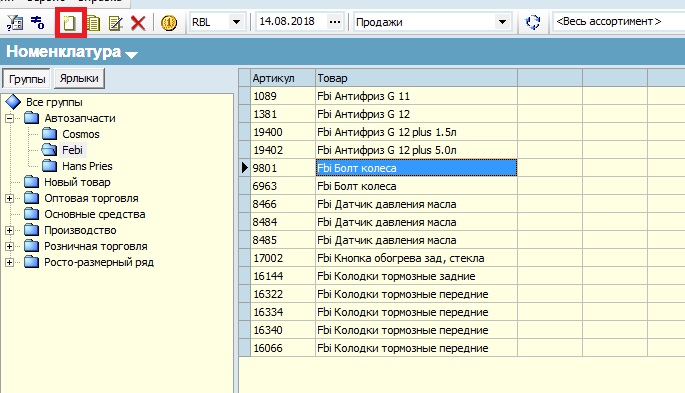The height and width of the screenshot is (393, 685).
Task: Click article cell 16322
Action: [x=283, y=294]
